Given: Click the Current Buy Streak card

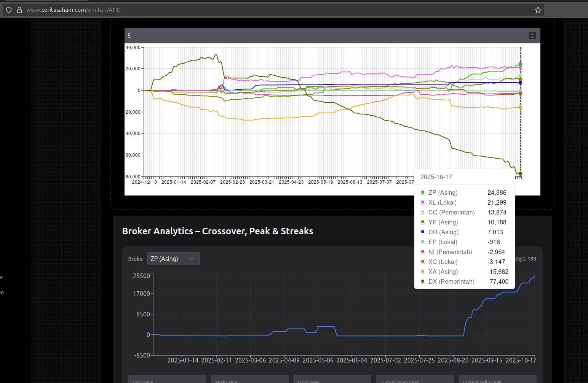Looking at the screenshot, I should point(415,379).
